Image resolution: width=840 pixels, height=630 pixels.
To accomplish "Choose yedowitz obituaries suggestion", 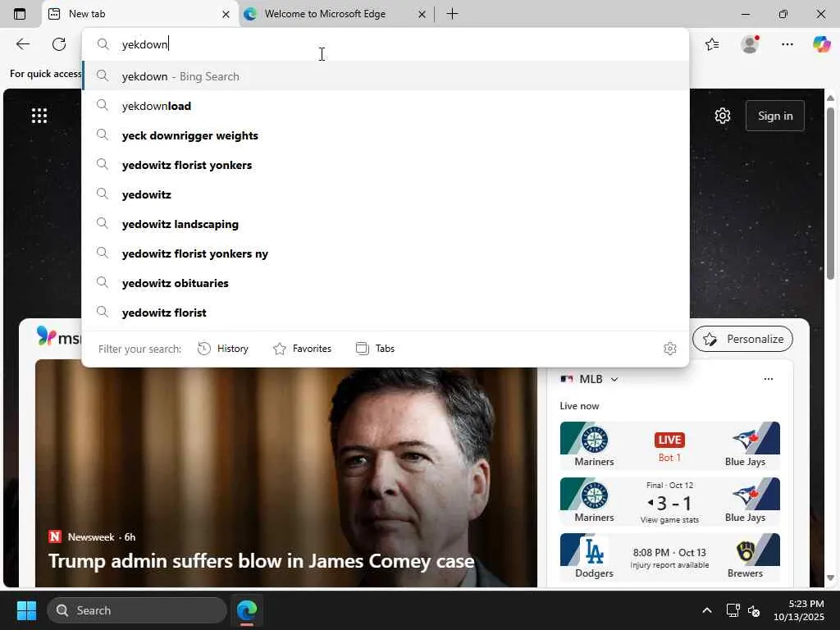I will click(x=386, y=283).
